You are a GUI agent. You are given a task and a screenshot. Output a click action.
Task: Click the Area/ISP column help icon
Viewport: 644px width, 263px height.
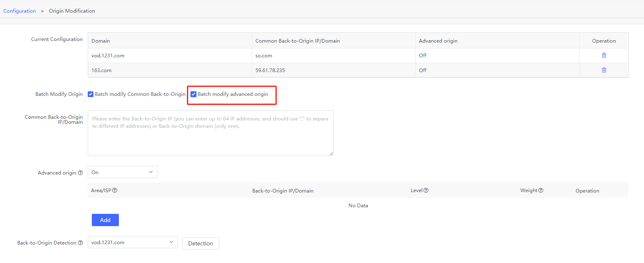[x=115, y=190]
